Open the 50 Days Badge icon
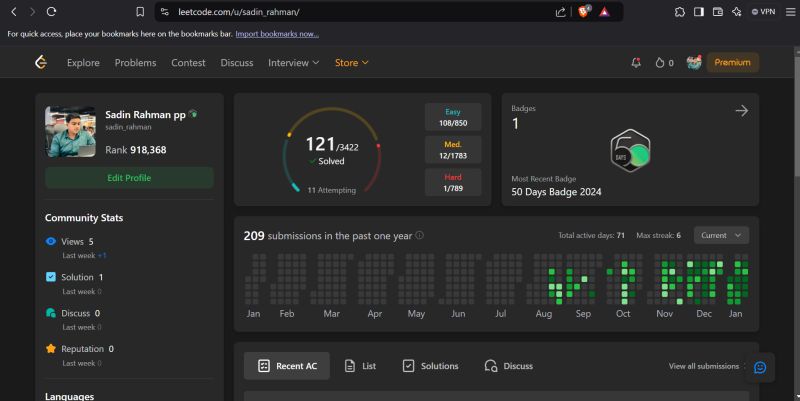 (x=631, y=151)
